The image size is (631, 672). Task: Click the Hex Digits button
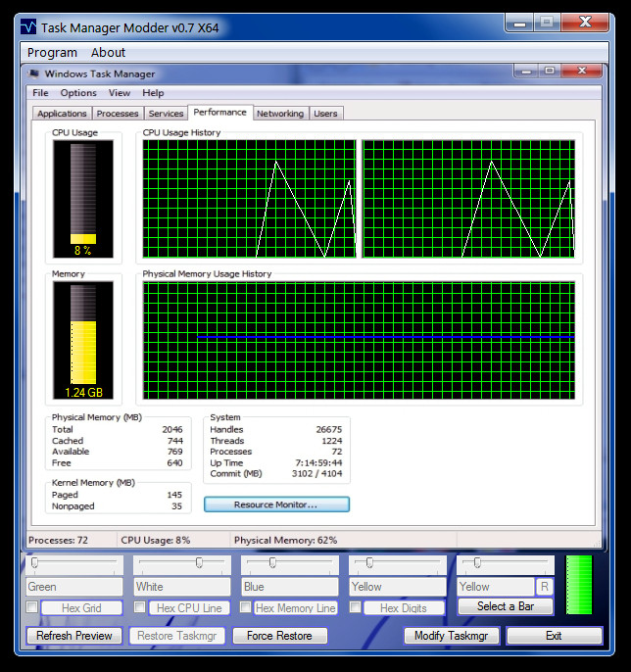coord(404,607)
